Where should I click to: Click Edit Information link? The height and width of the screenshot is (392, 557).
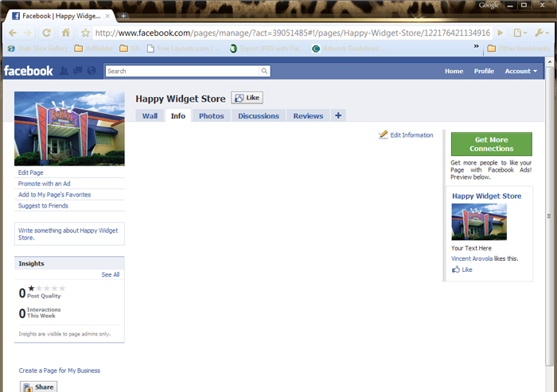(406, 135)
